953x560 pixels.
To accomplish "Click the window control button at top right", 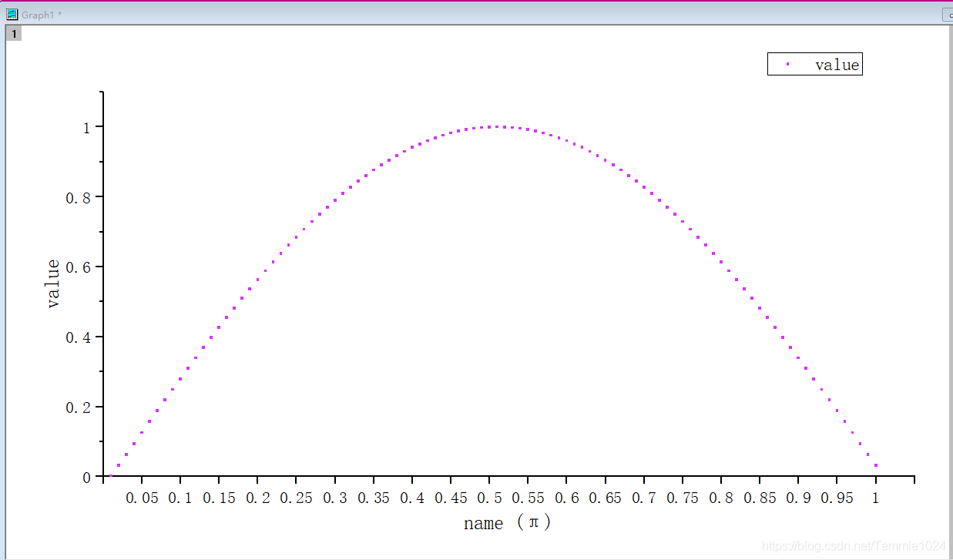I will (x=948, y=15).
